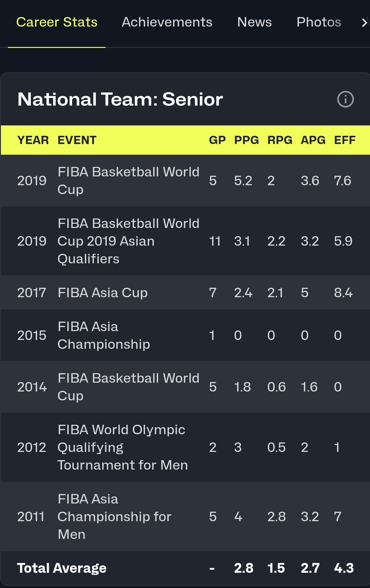
Task: Open the News tab
Action: (x=254, y=22)
